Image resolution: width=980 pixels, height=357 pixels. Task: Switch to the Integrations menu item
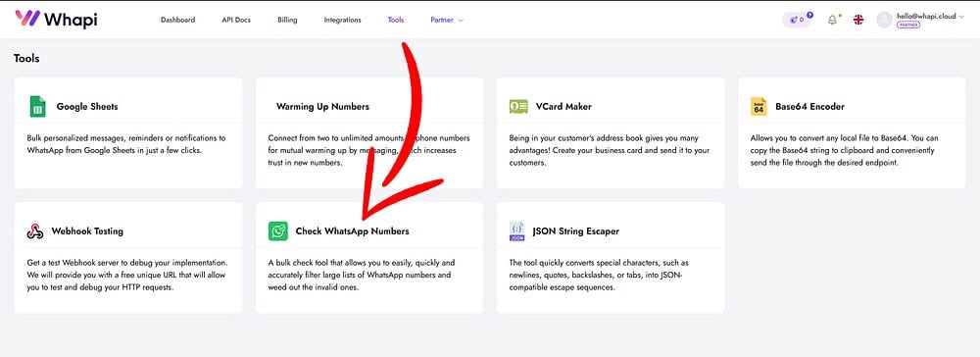point(342,20)
